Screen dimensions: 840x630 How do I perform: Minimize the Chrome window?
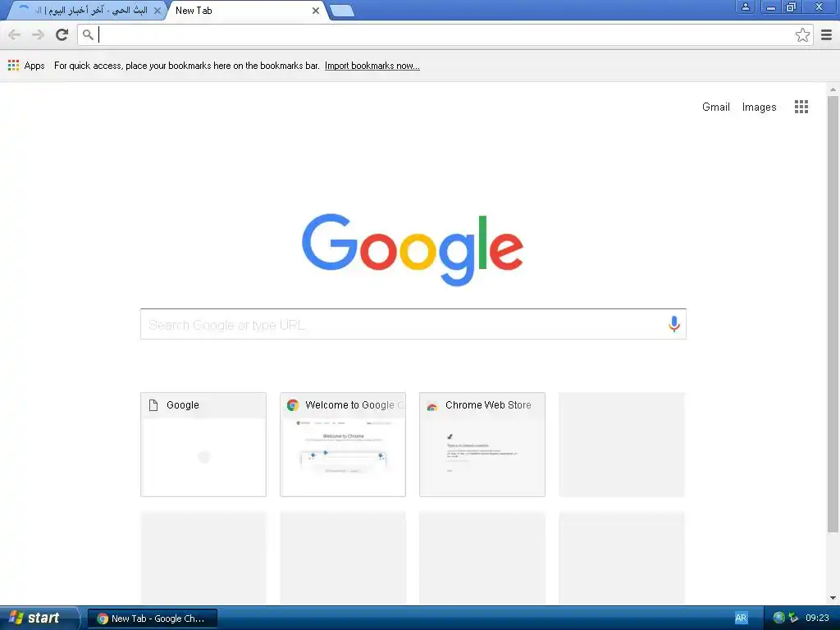771,7
